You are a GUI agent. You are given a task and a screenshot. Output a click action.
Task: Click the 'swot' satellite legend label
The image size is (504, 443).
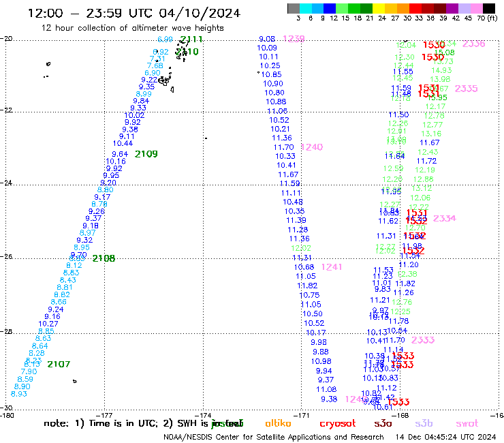(x=467, y=424)
